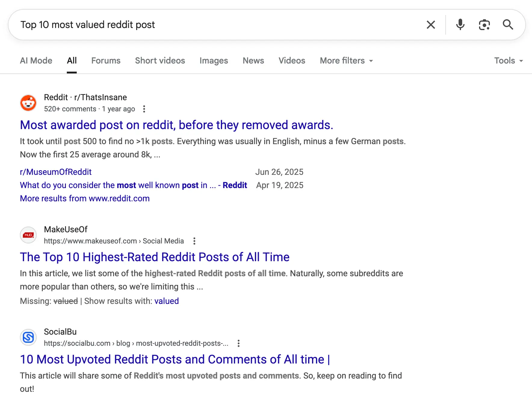Click the MakeUseOf favicon icon
This screenshot has height=396, width=532.
(x=28, y=235)
